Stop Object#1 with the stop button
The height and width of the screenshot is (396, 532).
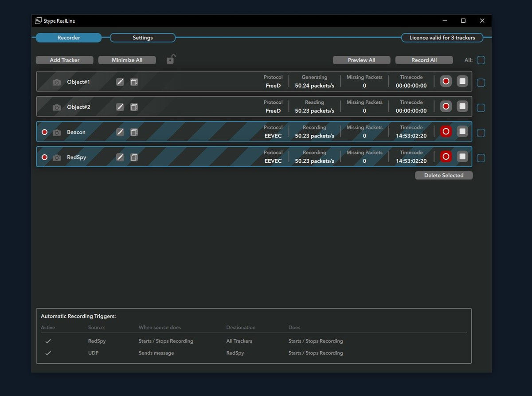click(x=462, y=81)
